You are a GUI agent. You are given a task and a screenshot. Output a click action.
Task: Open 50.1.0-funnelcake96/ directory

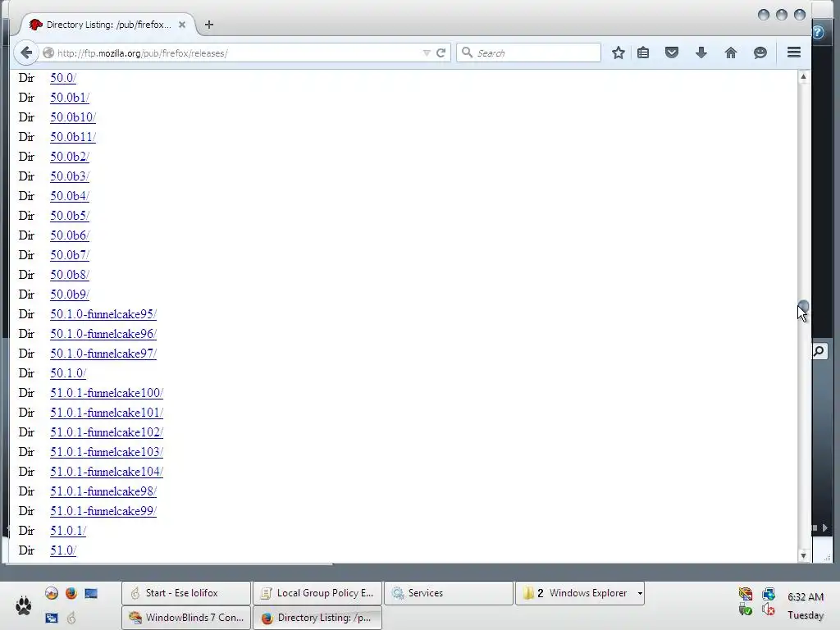(x=103, y=334)
